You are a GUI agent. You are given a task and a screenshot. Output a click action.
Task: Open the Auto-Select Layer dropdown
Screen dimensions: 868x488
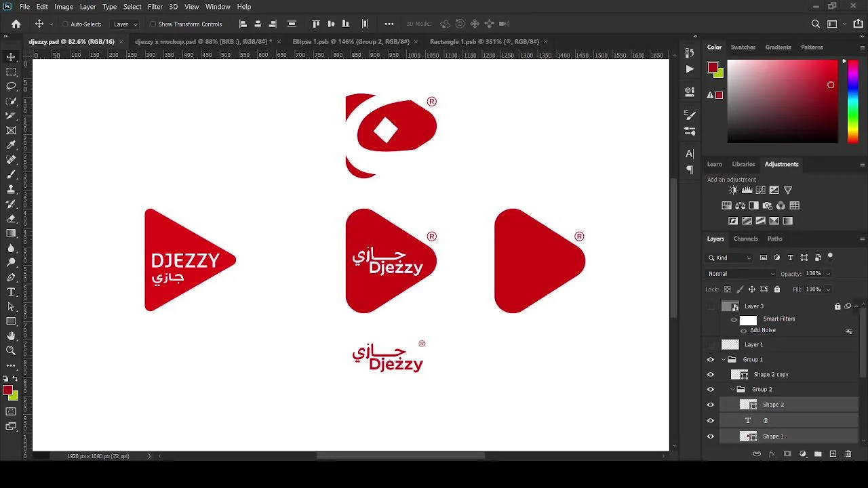coord(125,24)
